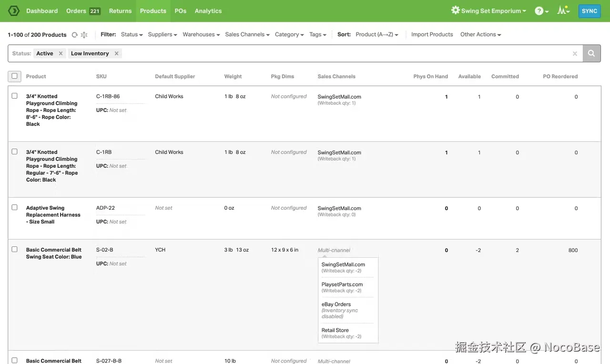Screen dimensions: 610x364
Task: Open the Suppliers filter dropdown
Action: [x=162, y=34]
